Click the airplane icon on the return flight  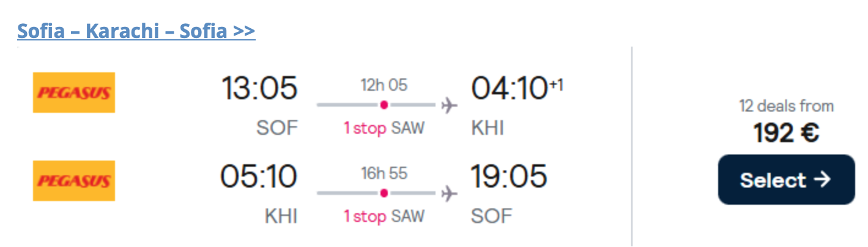(449, 194)
